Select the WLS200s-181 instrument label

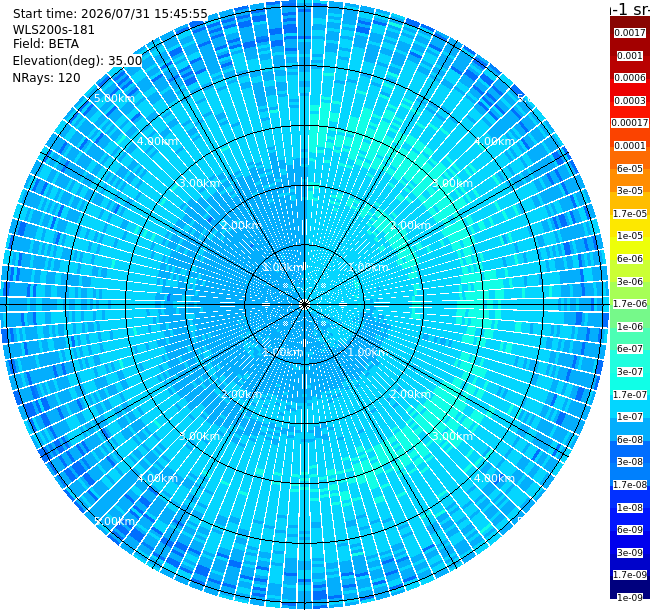coord(53,30)
